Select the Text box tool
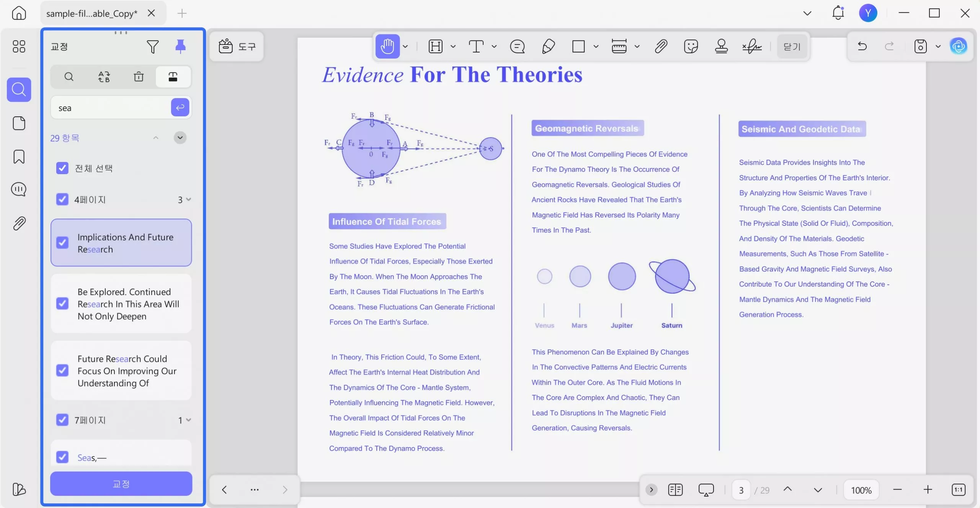Viewport: 980px width, 508px height. (476, 47)
